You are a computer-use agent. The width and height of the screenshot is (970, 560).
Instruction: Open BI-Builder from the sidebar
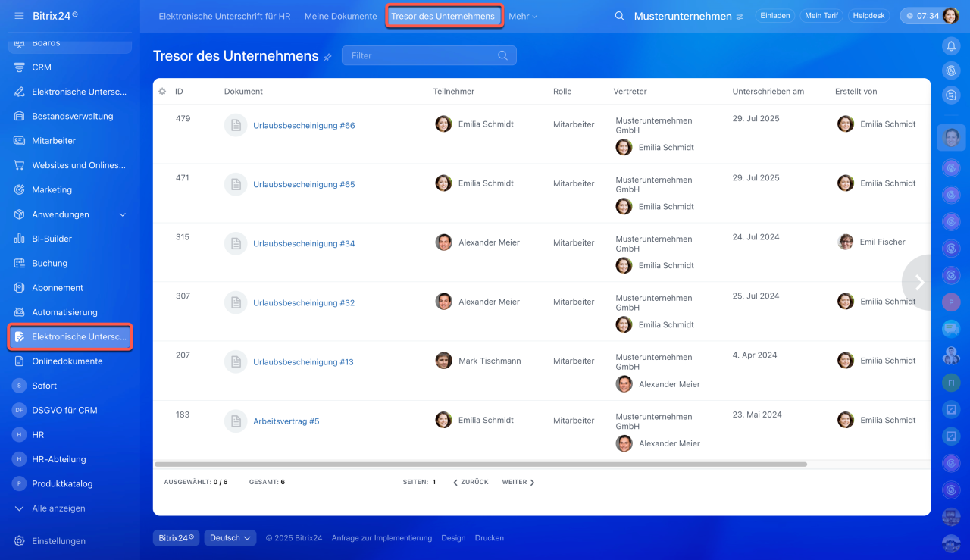(x=52, y=239)
